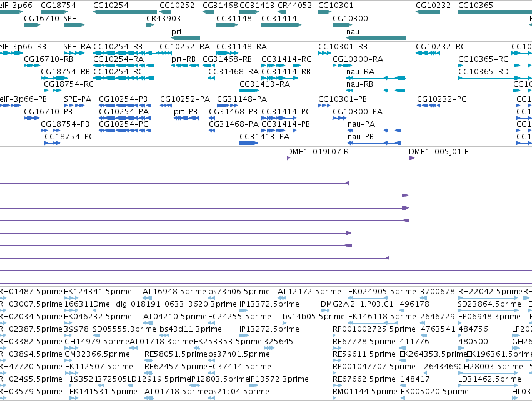Select the nau-RA transcript
This screenshot has width=532, height=401.
376,78
